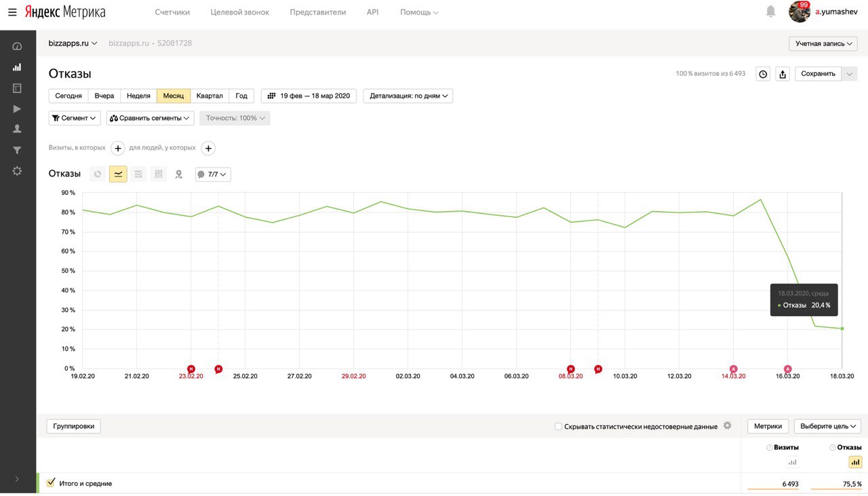Screen dimensions: 868x496
Task: Click the export report icon
Action: pos(783,74)
